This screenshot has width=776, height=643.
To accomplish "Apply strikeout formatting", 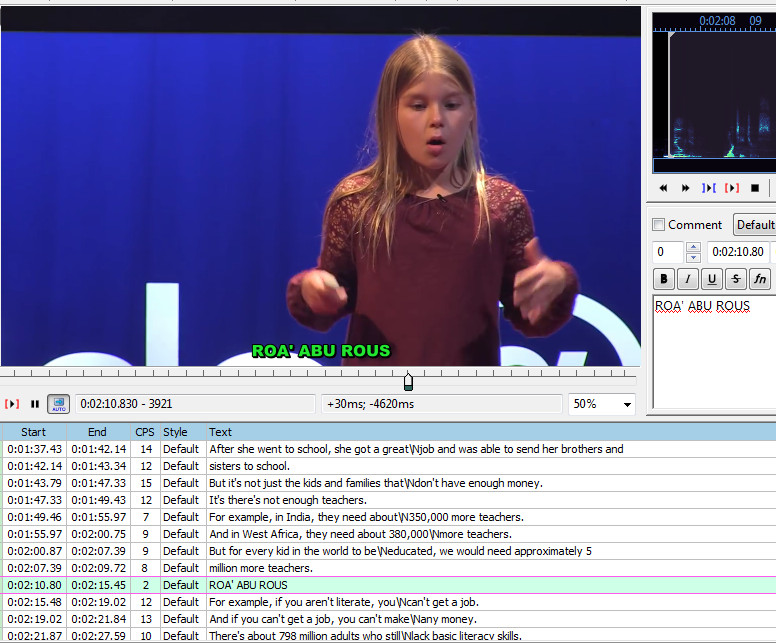I will pos(735,279).
